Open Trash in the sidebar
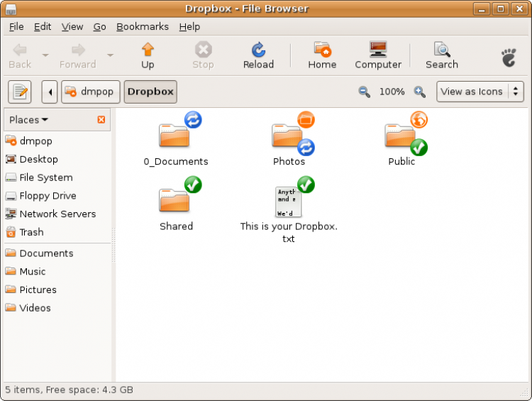Viewport: 532px width, 401px height. click(31, 232)
